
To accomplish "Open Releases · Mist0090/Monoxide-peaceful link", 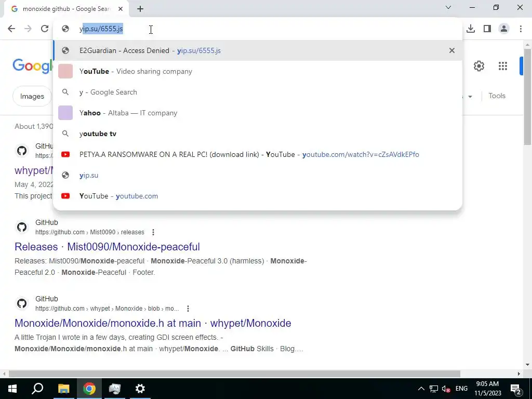I will [x=107, y=247].
